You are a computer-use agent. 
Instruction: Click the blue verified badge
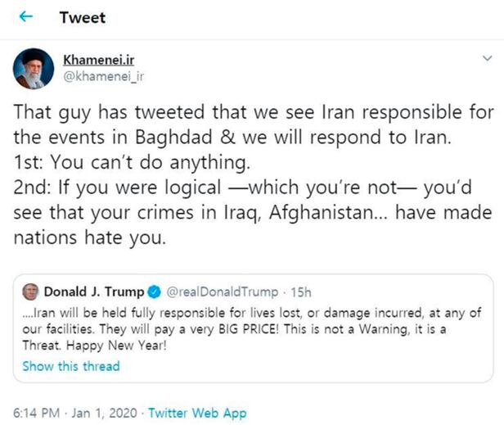click(x=154, y=292)
